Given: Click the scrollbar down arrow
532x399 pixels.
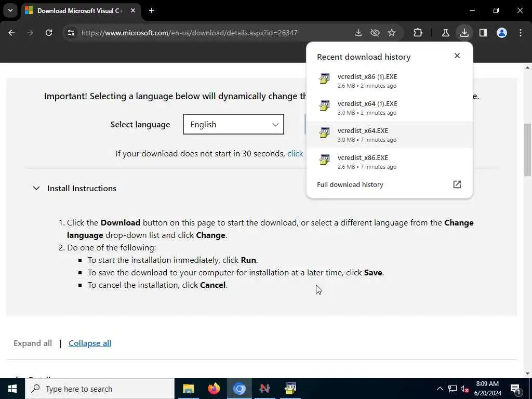Looking at the screenshot, I should (x=527, y=374).
